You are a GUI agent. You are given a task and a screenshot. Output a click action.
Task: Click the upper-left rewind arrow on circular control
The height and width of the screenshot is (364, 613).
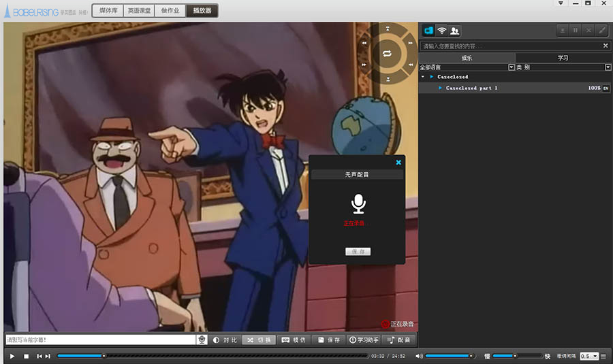coord(364,43)
